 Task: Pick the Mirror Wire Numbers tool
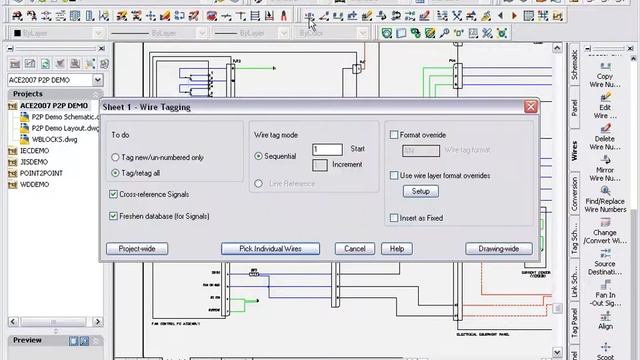pyautogui.click(x=605, y=169)
